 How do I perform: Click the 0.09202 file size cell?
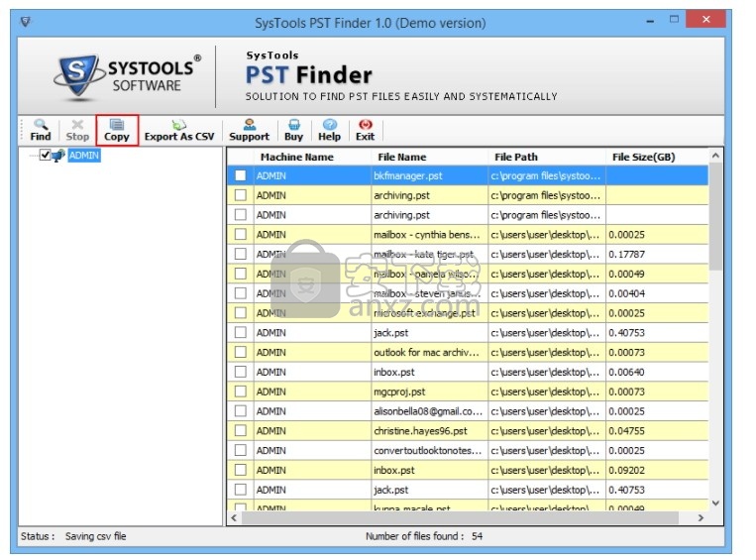pos(657,470)
